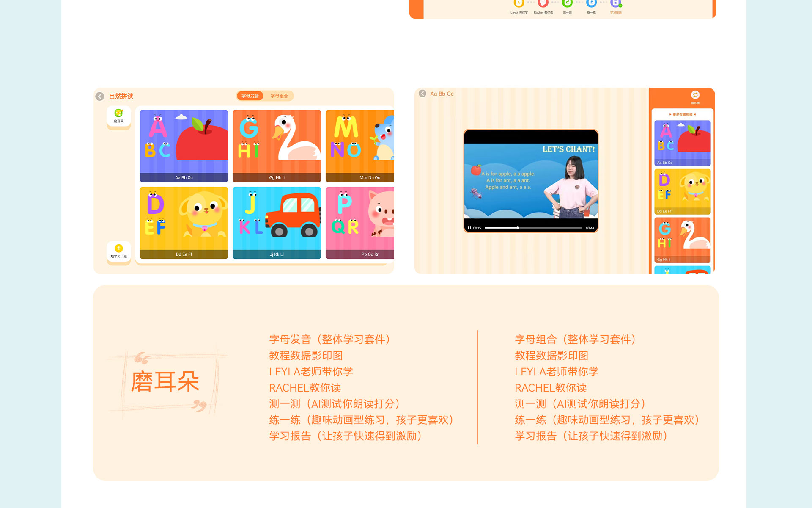
Task: Select Gg Hh Ii video in sidebar list
Action: pos(682,240)
